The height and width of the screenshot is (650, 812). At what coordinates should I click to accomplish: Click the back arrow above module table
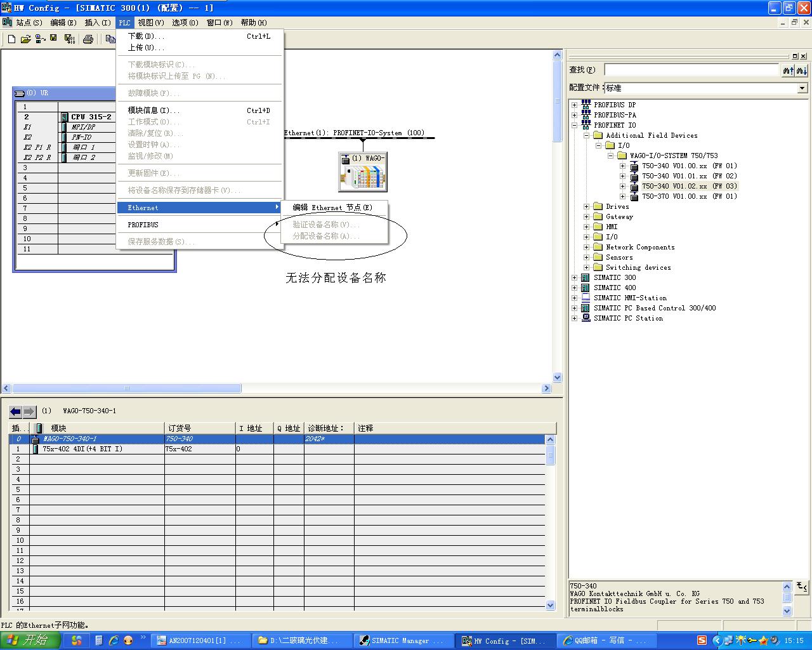tap(16, 411)
